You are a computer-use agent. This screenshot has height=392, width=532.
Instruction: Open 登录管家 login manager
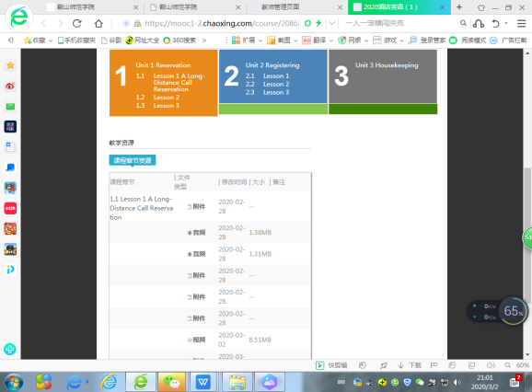click(427, 40)
